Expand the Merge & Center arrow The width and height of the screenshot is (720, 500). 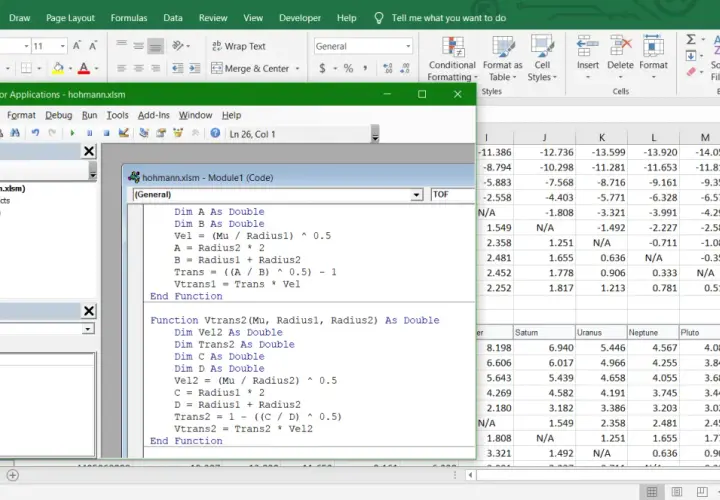[298, 68]
